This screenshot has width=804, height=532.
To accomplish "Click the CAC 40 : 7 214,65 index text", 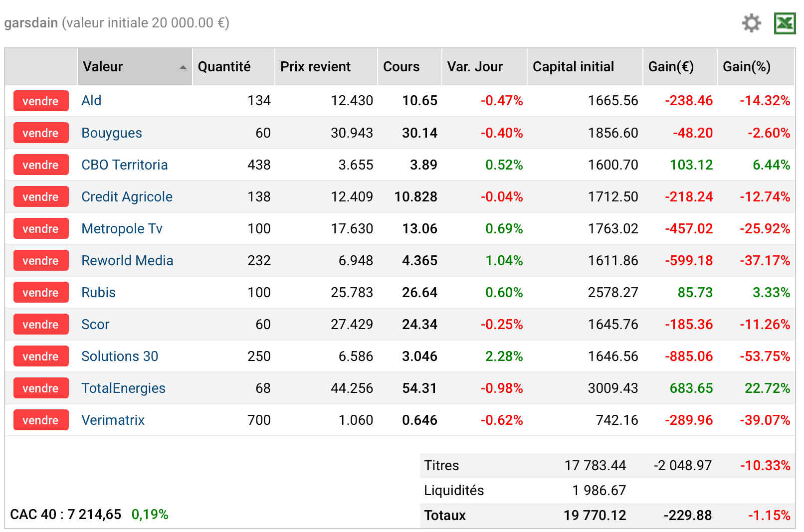I will tap(66, 514).
